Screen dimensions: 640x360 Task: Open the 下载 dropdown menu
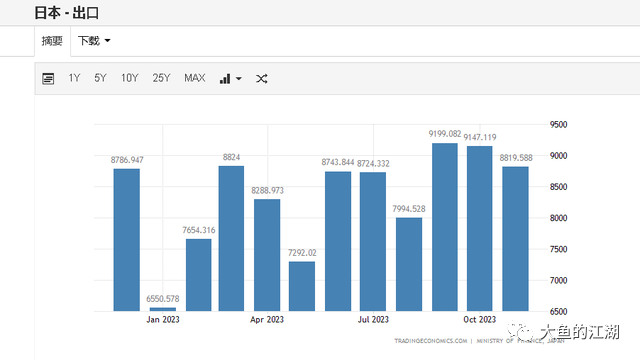pyautogui.click(x=94, y=41)
